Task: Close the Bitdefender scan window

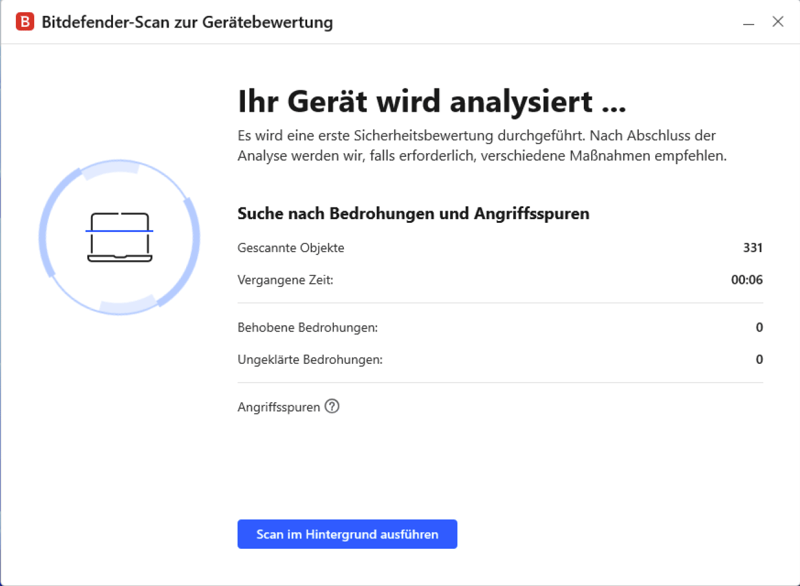Action: (778, 21)
